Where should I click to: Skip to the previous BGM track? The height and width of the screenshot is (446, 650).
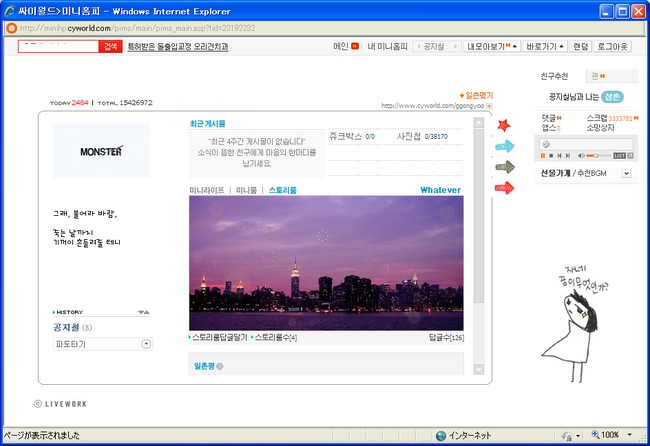pos(560,155)
